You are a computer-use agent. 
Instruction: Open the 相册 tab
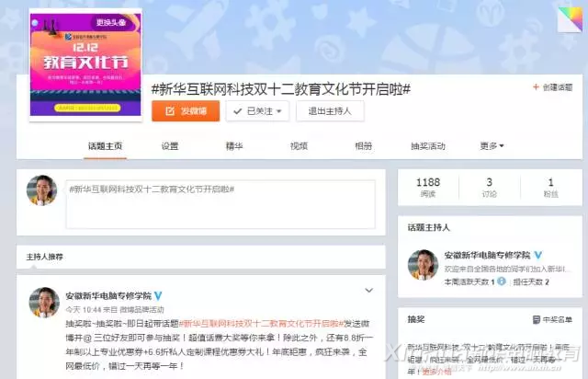coord(364,146)
